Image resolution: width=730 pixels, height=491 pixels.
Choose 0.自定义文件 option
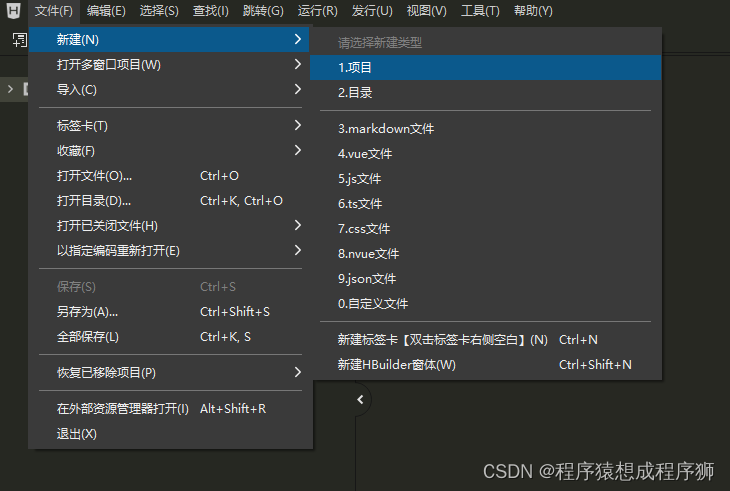coord(373,304)
